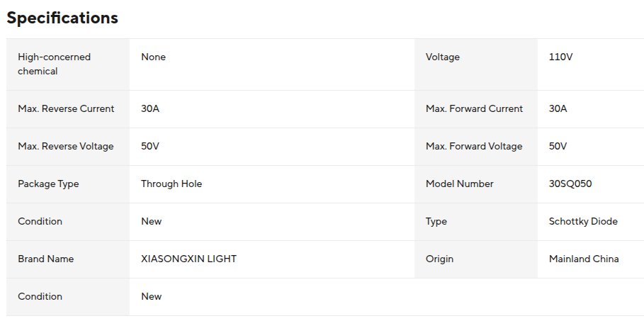The width and height of the screenshot is (644, 321).
Task: Select the 110V voltage value
Action: click(560, 57)
